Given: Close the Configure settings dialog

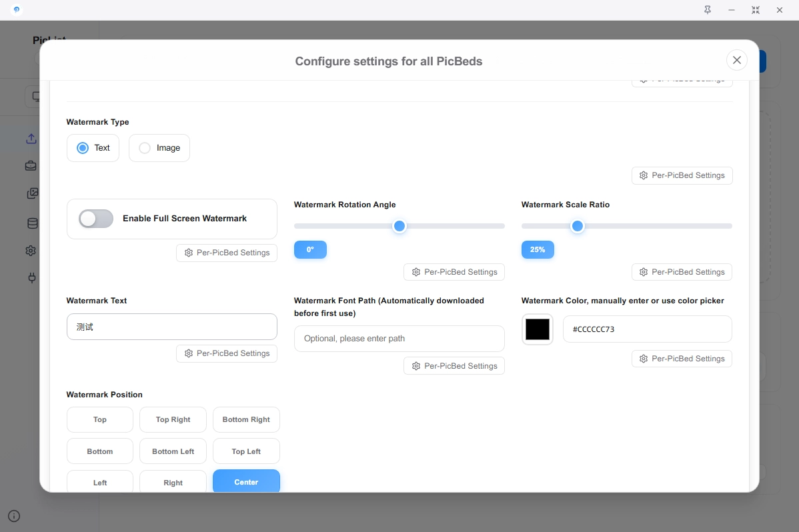Looking at the screenshot, I should click(x=736, y=60).
